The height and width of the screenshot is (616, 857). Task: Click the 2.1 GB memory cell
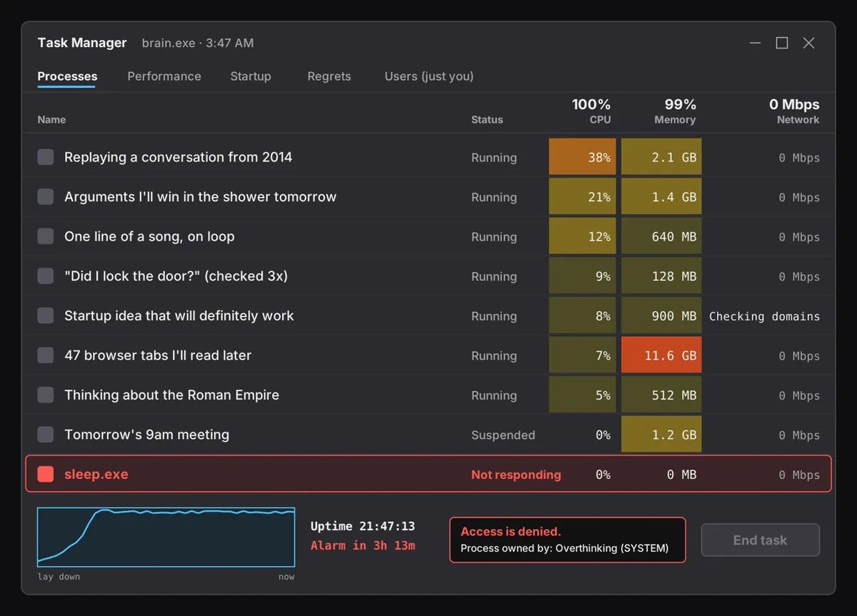[x=661, y=157]
